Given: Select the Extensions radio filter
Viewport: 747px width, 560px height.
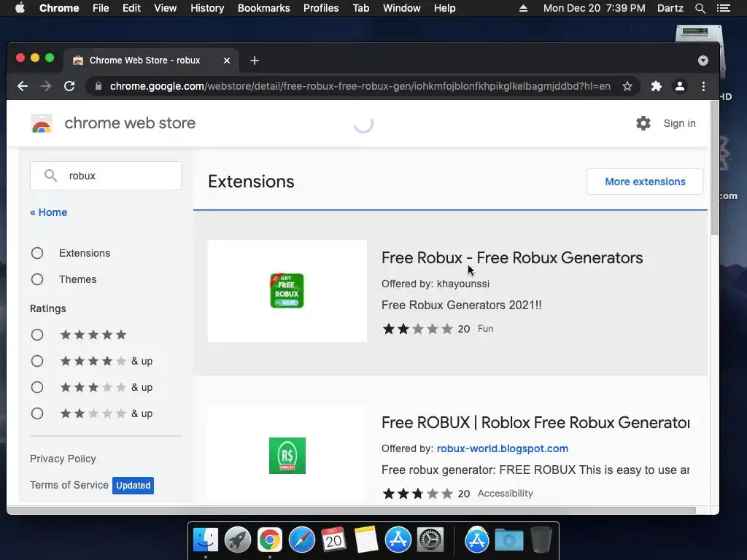Looking at the screenshot, I should coord(37,253).
